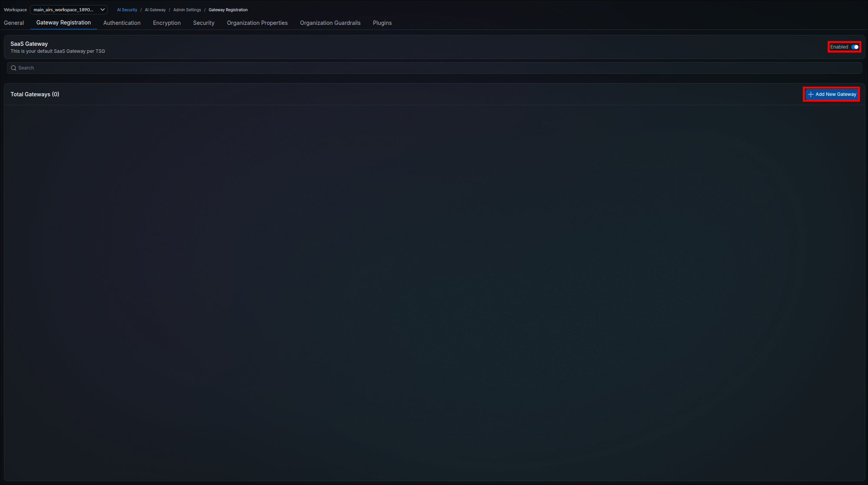The width and height of the screenshot is (868, 485).
Task: Click the Total Gateways (0) label
Action: click(x=35, y=94)
